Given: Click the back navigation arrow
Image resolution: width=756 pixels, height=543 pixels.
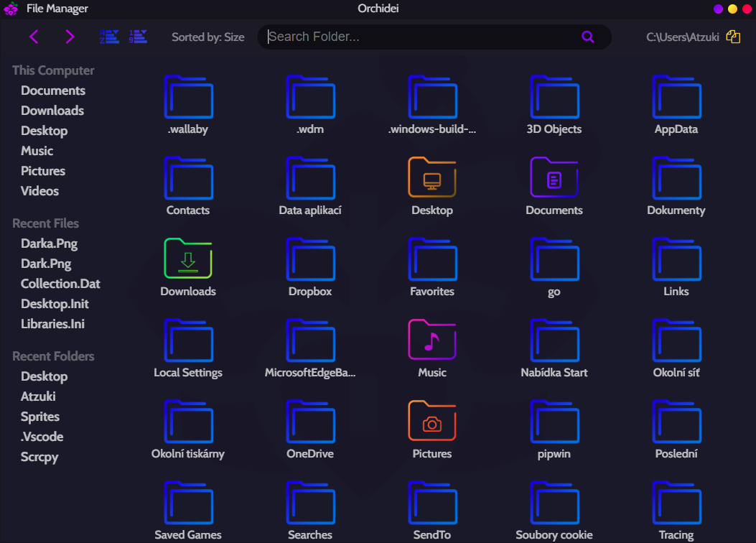Looking at the screenshot, I should tap(34, 37).
